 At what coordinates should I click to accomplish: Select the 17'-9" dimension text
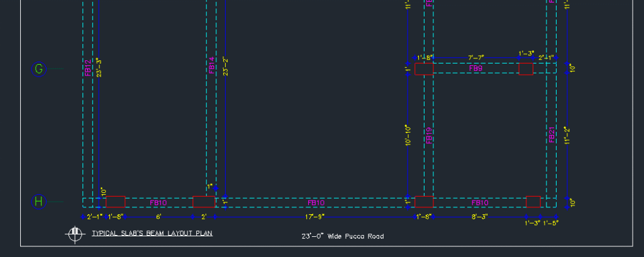[x=315, y=216]
